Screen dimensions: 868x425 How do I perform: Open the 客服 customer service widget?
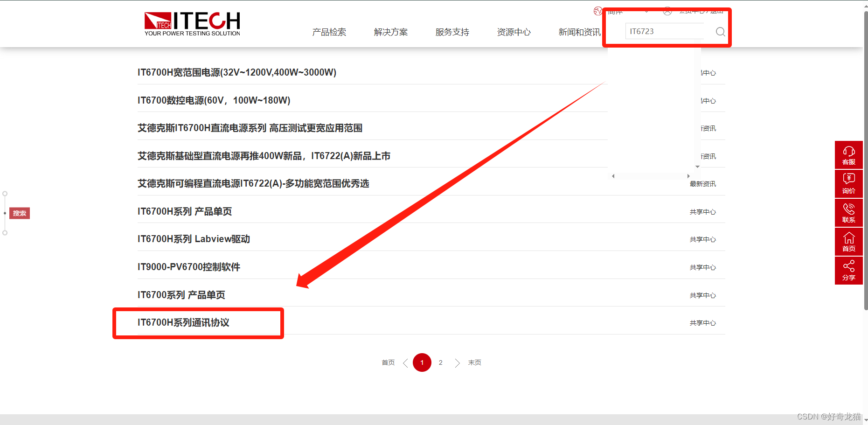point(848,155)
